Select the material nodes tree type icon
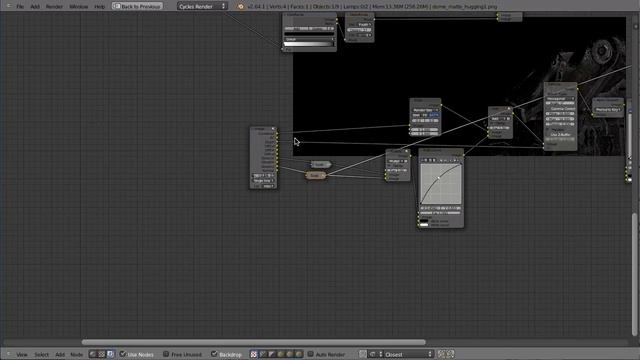Image resolution: width=640 pixels, height=360 pixels. click(93, 354)
